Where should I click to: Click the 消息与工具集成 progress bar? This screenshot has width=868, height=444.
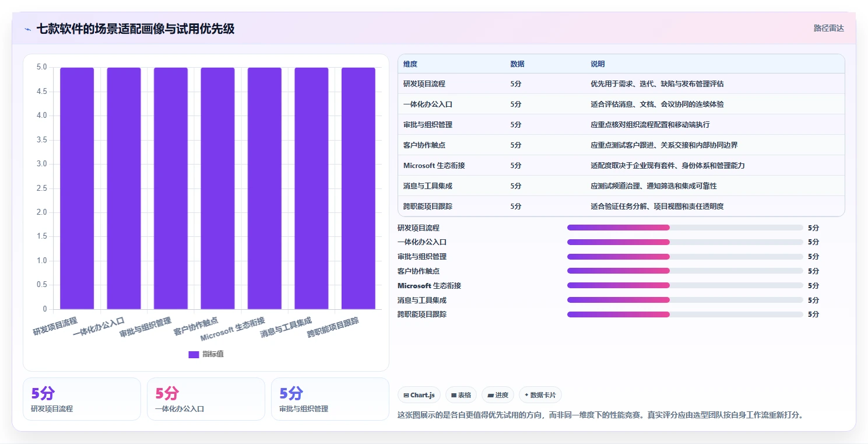click(x=685, y=300)
